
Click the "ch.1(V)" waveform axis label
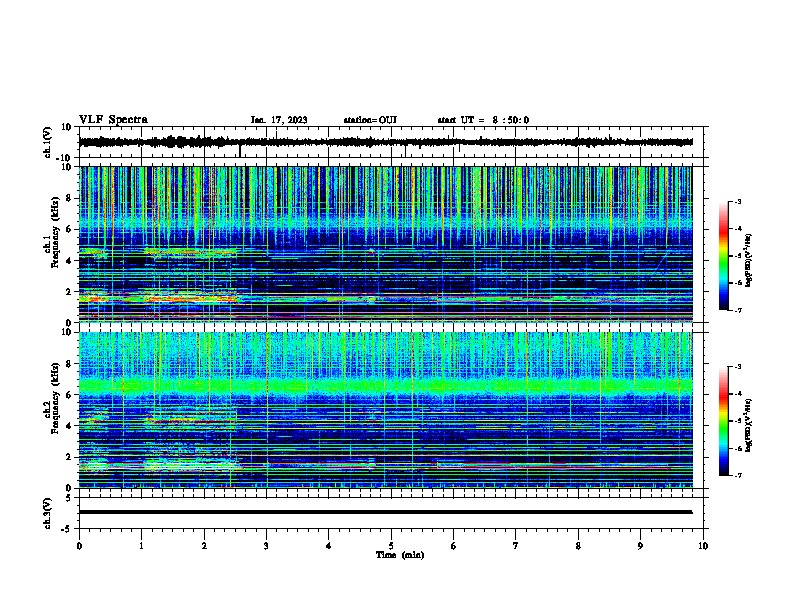coord(48,142)
